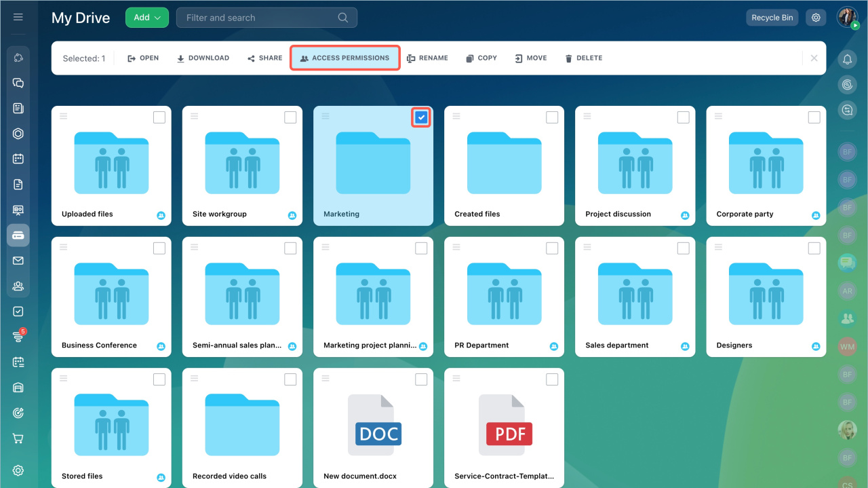Open Drive settings gear icon

(x=816, y=18)
